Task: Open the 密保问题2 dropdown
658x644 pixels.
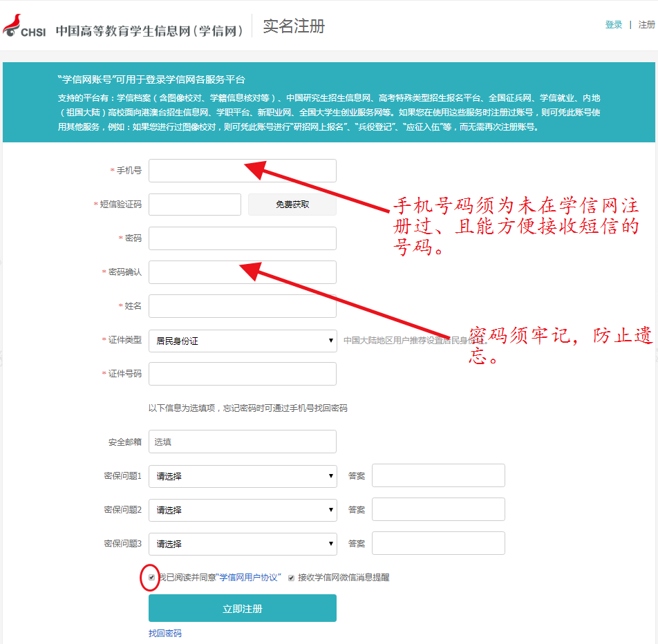Action: pos(242,510)
